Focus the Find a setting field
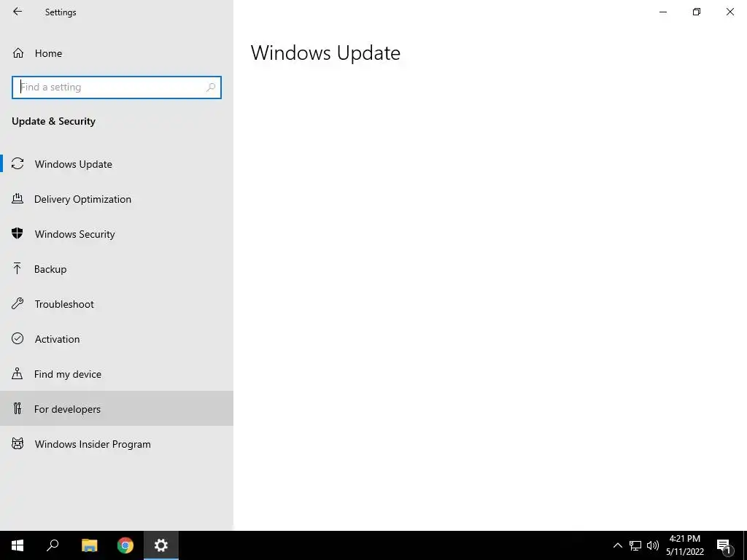 (x=117, y=87)
